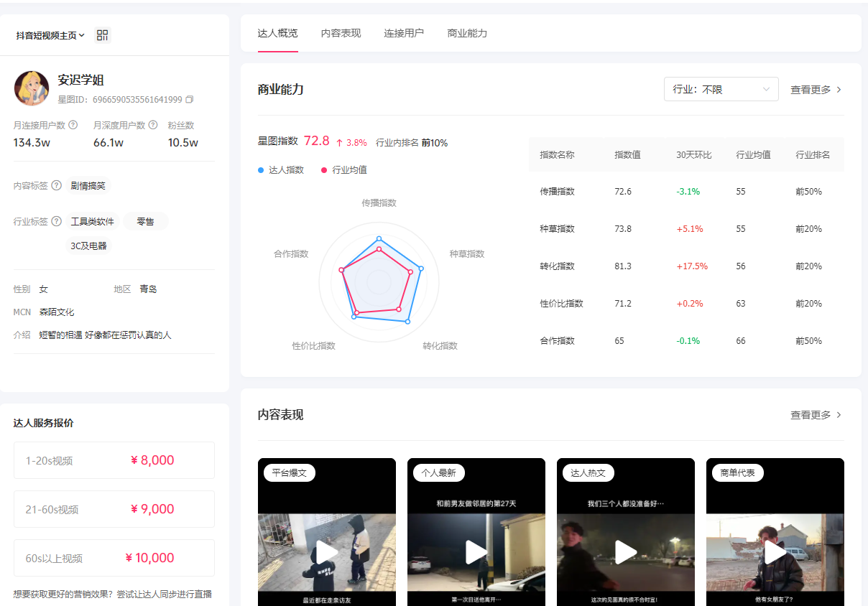Click 查看更多 in 内容表现 section
The width and height of the screenshot is (868, 606).
pyautogui.click(x=816, y=415)
